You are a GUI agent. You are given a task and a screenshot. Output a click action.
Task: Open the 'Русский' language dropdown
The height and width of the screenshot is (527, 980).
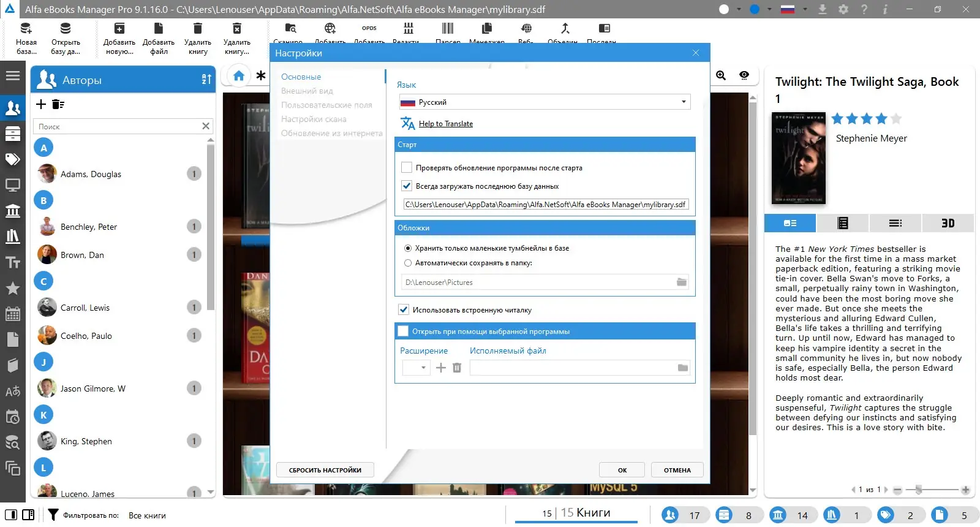pyautogui.click(x=545, y=102)
